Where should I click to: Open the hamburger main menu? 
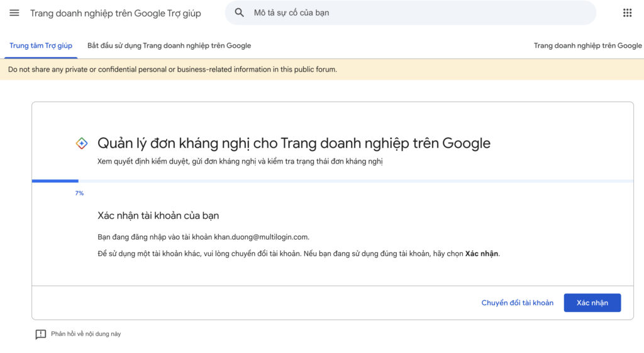tap(14, 13)
